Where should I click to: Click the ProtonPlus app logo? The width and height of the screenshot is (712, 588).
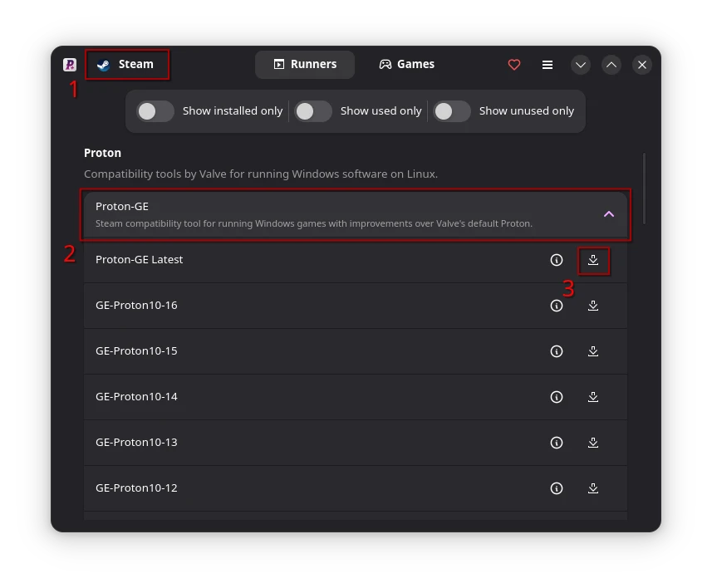pos(70,64)
